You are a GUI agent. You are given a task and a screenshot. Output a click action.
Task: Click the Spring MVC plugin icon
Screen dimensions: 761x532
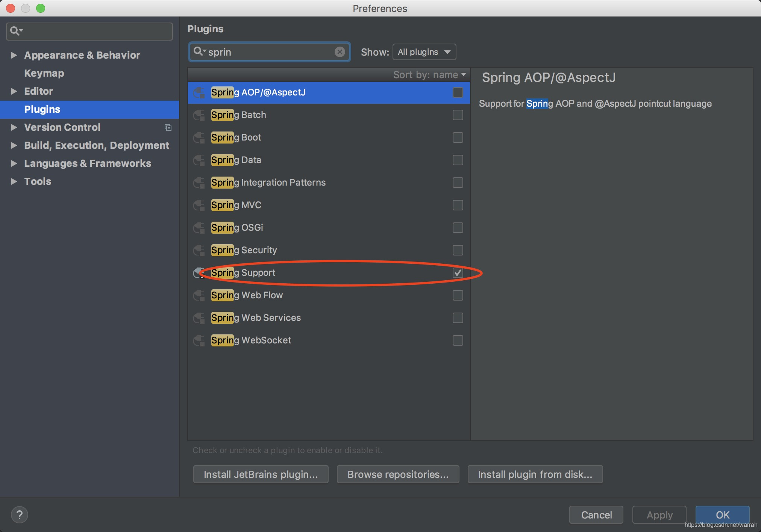(x=199, y=205)
